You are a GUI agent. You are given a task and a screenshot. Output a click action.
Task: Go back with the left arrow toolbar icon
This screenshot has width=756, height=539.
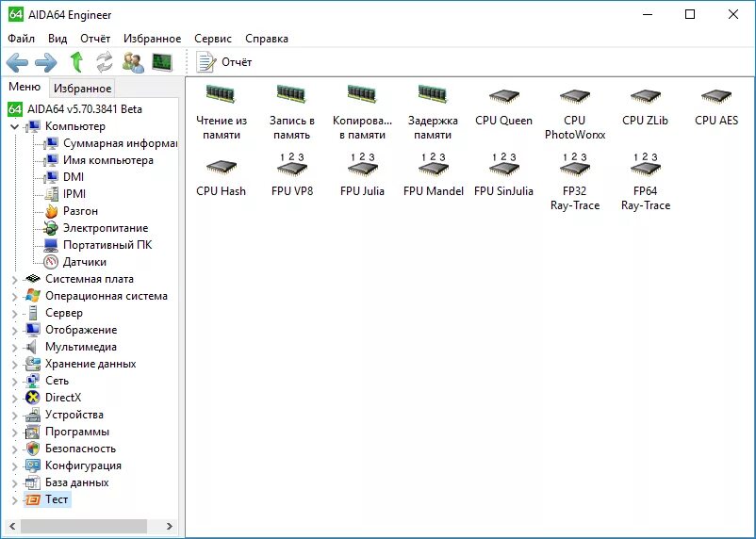[17, 62]
